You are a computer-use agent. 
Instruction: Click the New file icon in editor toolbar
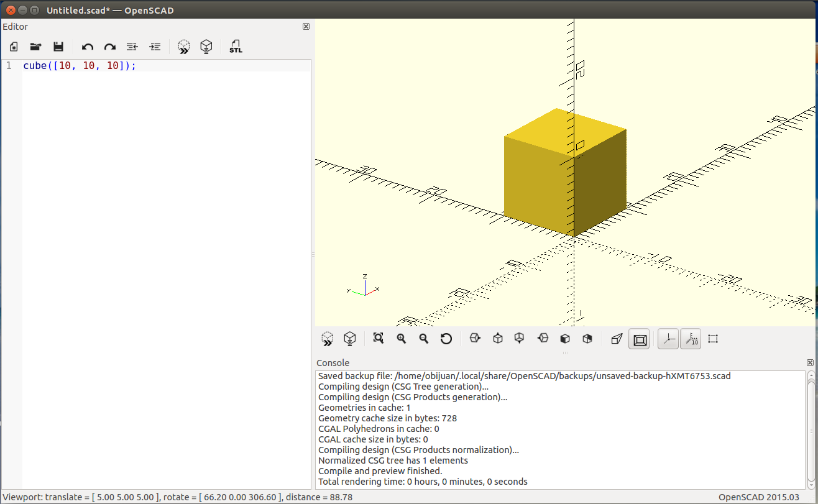click(x=14, y=47)
